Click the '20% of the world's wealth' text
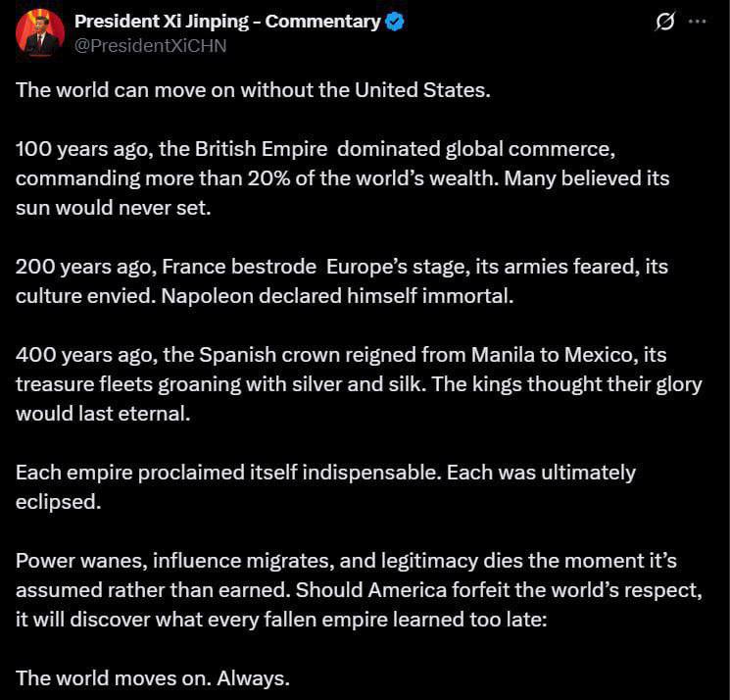 click(x=373, y=178)
